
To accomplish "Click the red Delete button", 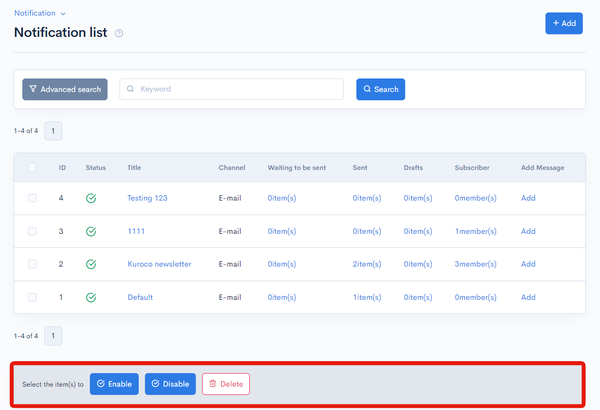I will (226, 384).
